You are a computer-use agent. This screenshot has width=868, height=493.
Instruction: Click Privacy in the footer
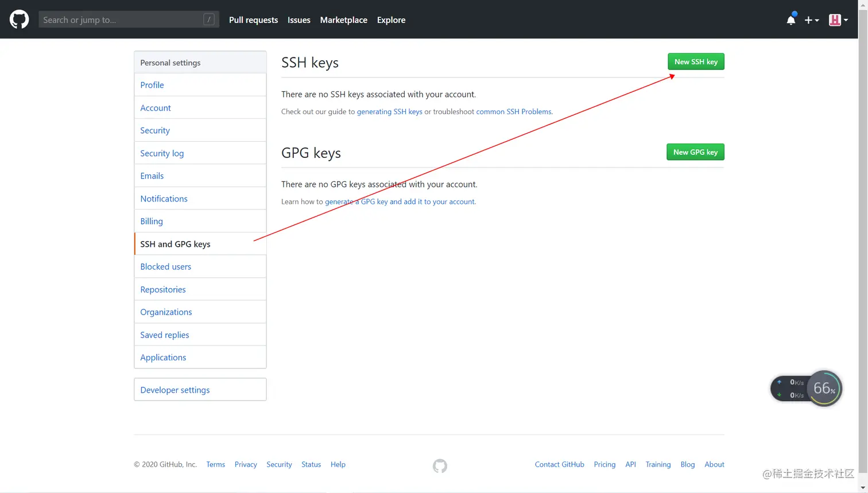pyautogui.click(x=246, y=464)
